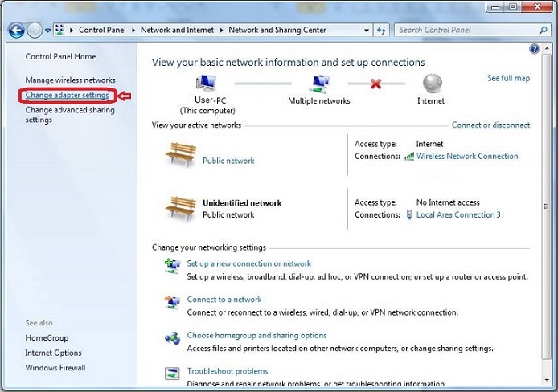The height and width of the screenshot is (392, 558).
Task: Open the recent pages dropdown beside Forward button
Action: [x=48, y=31]
